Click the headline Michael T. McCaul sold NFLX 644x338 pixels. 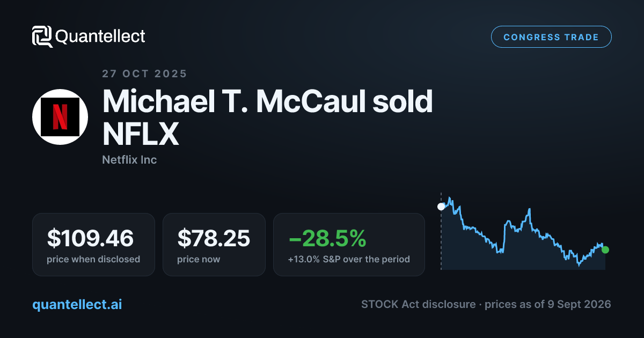(x=267, y=117)
